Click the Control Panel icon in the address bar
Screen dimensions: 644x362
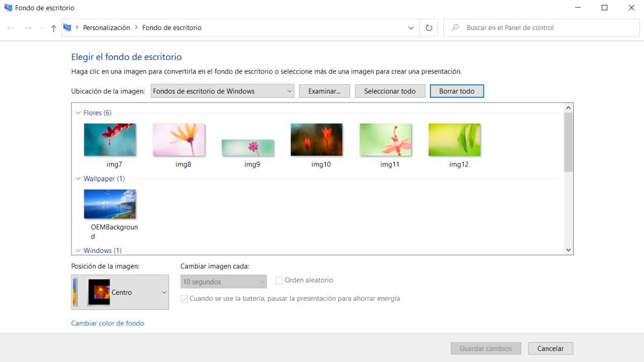pyautogui.click(x=67, y=27)
